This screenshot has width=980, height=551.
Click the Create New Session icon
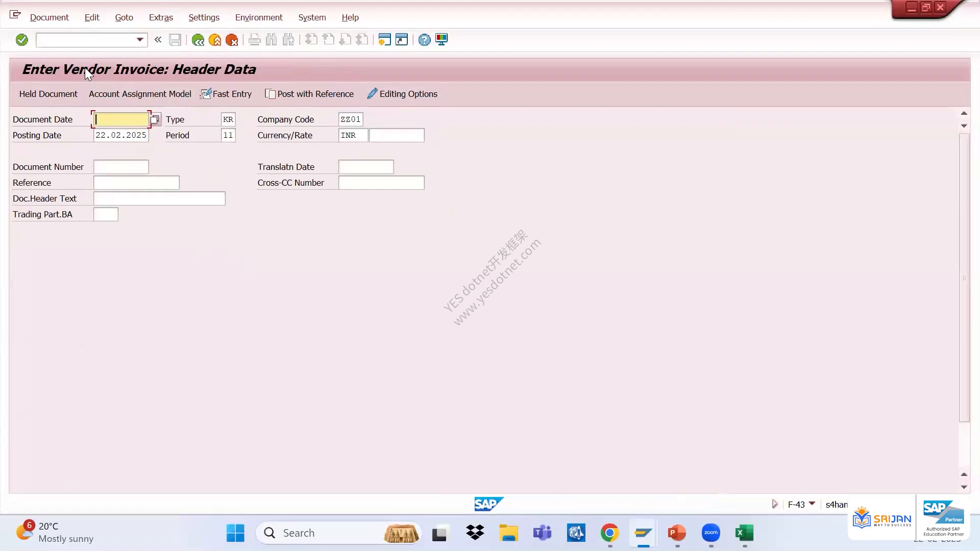(384, 40)
